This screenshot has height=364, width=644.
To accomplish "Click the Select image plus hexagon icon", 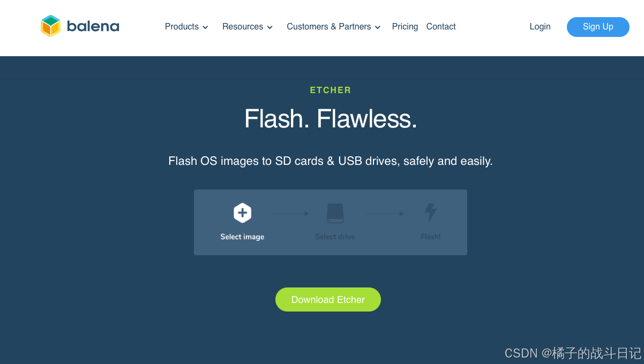I will coord(242,213).
